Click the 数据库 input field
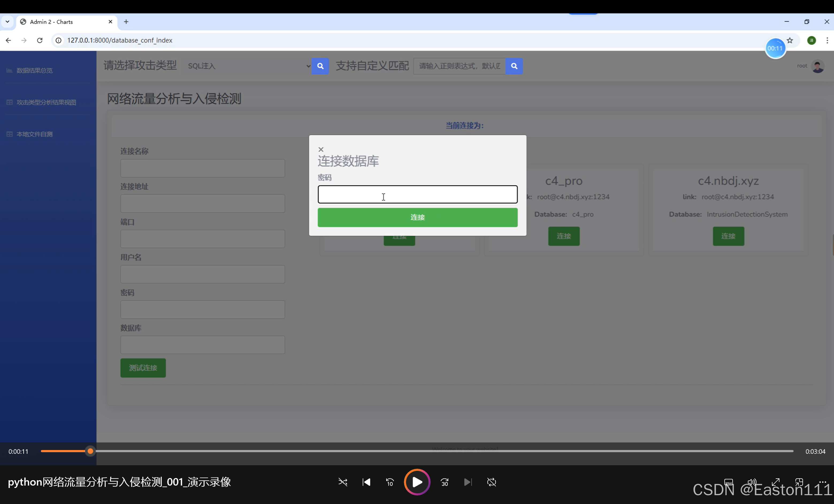Image resolution: width=834 pixels, height=504 pixels. click(x=202, y=345)
